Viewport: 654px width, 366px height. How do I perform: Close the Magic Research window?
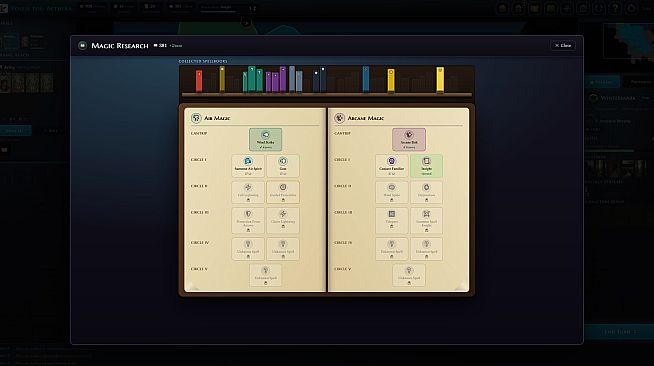563,45
